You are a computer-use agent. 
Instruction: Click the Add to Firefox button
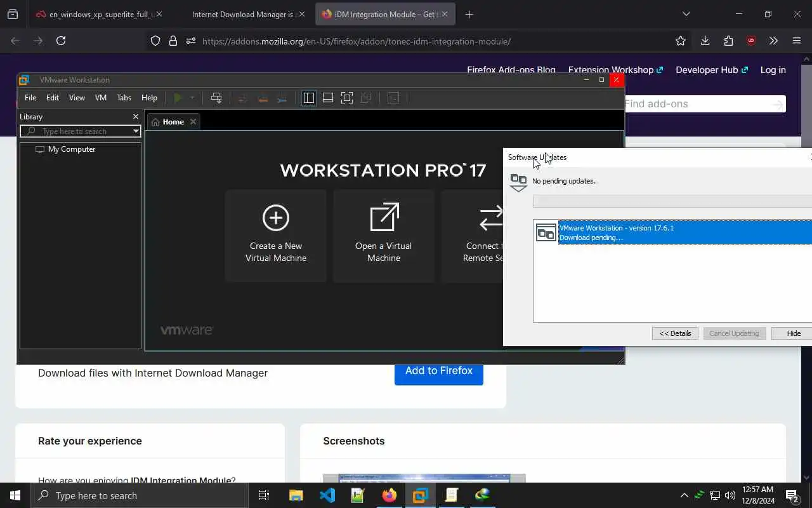[x=439, y=371]
